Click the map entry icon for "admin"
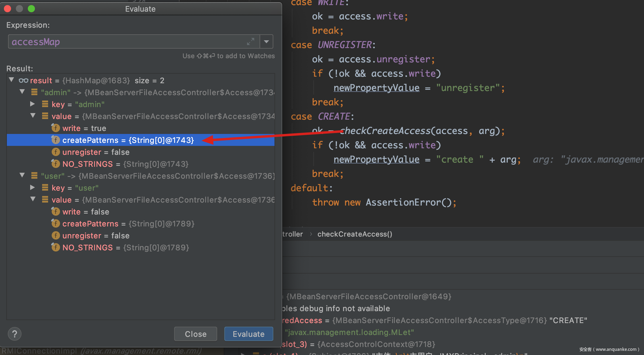Image resolution: width=644 pixels, height=355 pixels. pos(34,92)
